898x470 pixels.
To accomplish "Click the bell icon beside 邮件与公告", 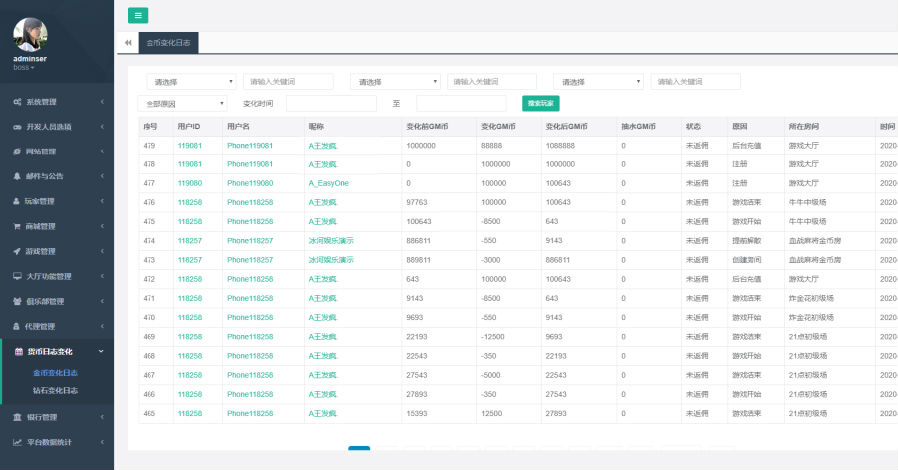I will tap(18, 176).
